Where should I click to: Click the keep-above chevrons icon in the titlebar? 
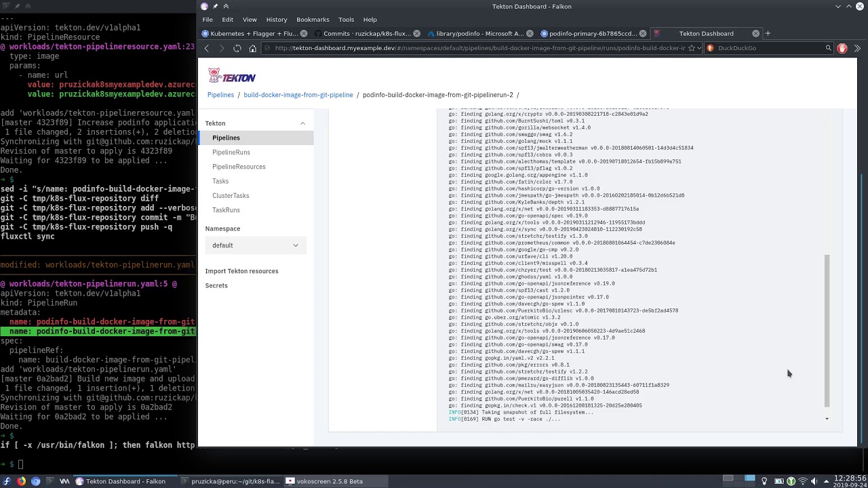(x=226, y=6)
